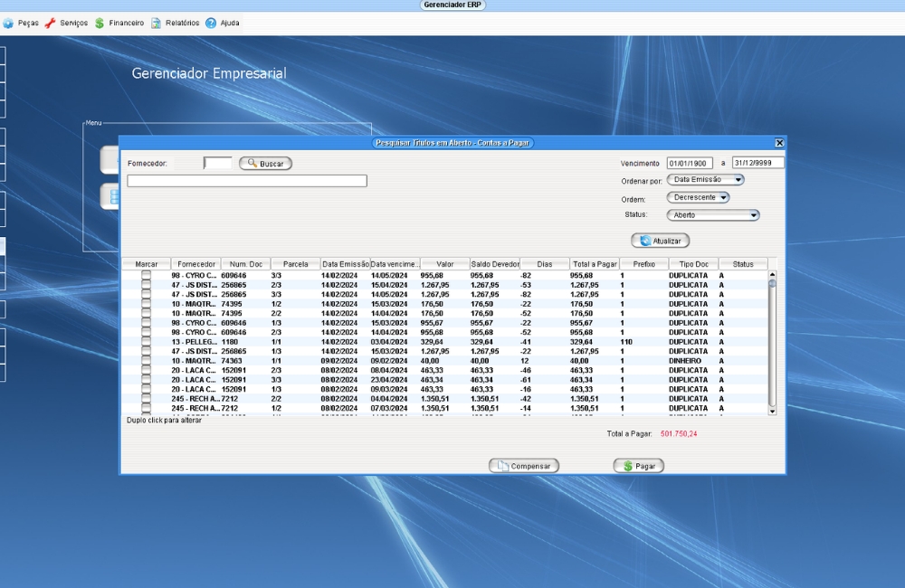Click the wide supplier name field below Fornecedor
Screen dimensions: 905x588
pos(247,181)
